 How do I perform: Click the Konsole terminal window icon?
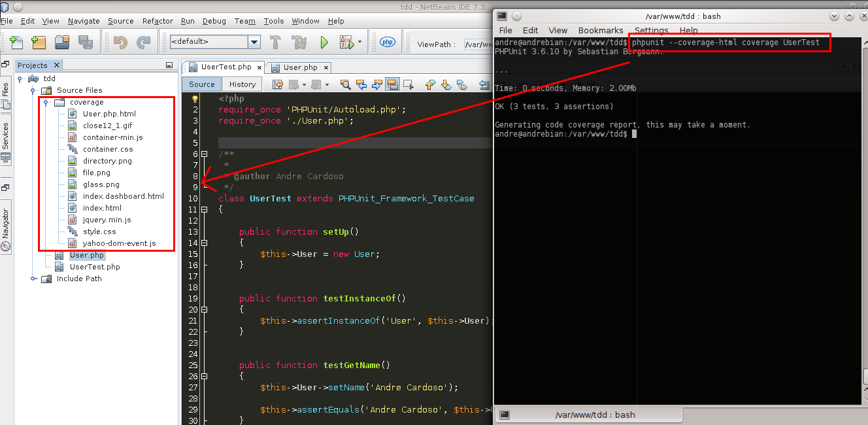pyautogui.click(x=501, y=16)
